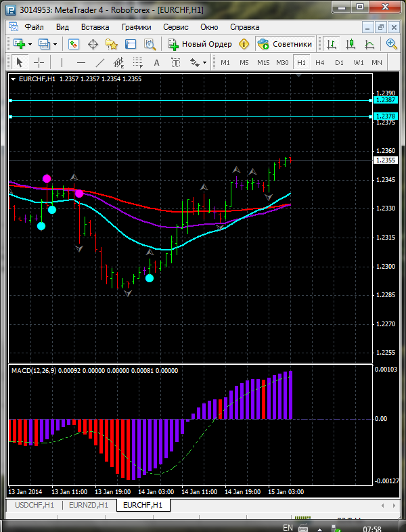The image size is (406, 532).
Task: Select the Fibonacci retracement tool
Action: (x=138, y=62)
